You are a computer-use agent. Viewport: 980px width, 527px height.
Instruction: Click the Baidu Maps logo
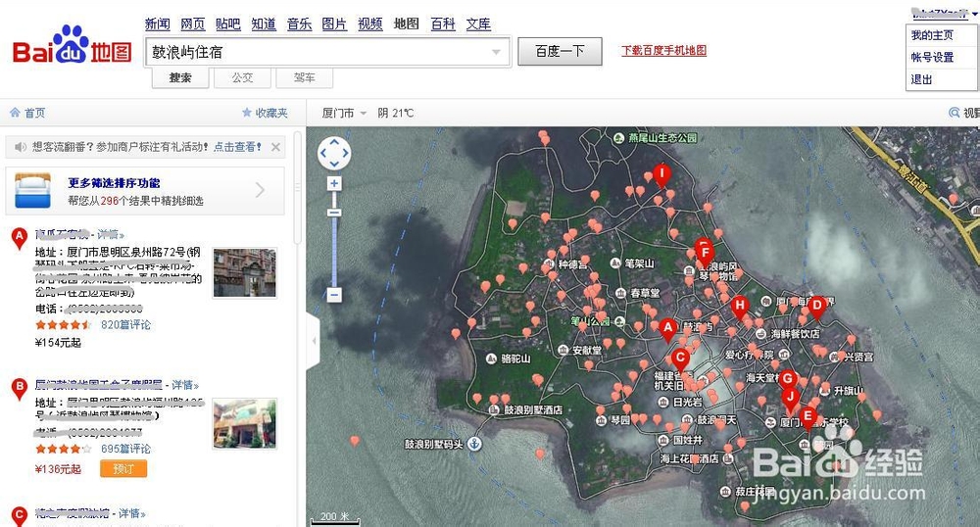[x=72, y=46]
